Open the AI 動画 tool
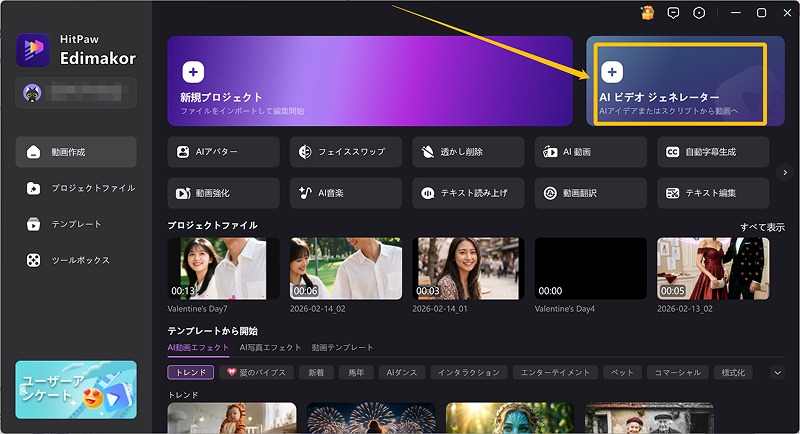 591,152
